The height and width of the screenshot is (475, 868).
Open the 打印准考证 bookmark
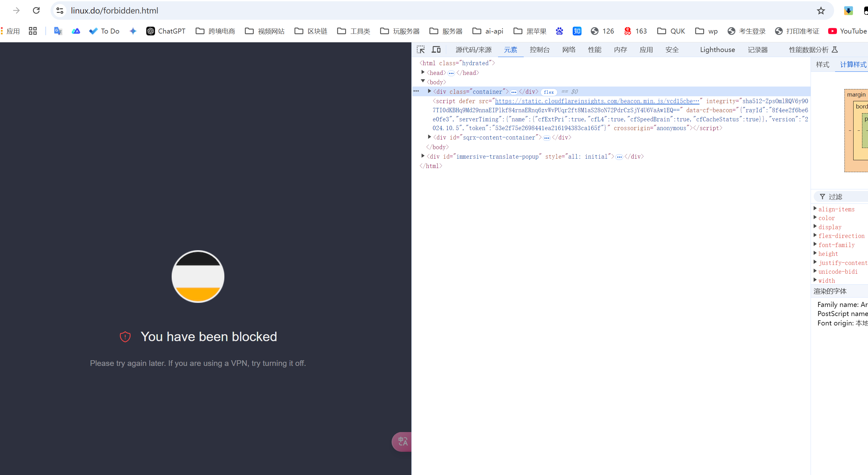797,31
